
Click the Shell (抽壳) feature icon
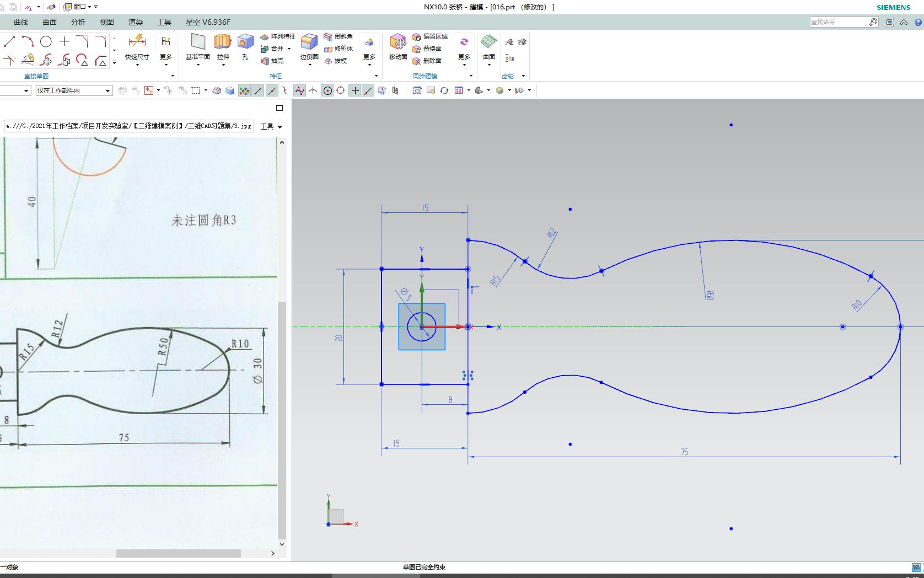pos(266,61)
